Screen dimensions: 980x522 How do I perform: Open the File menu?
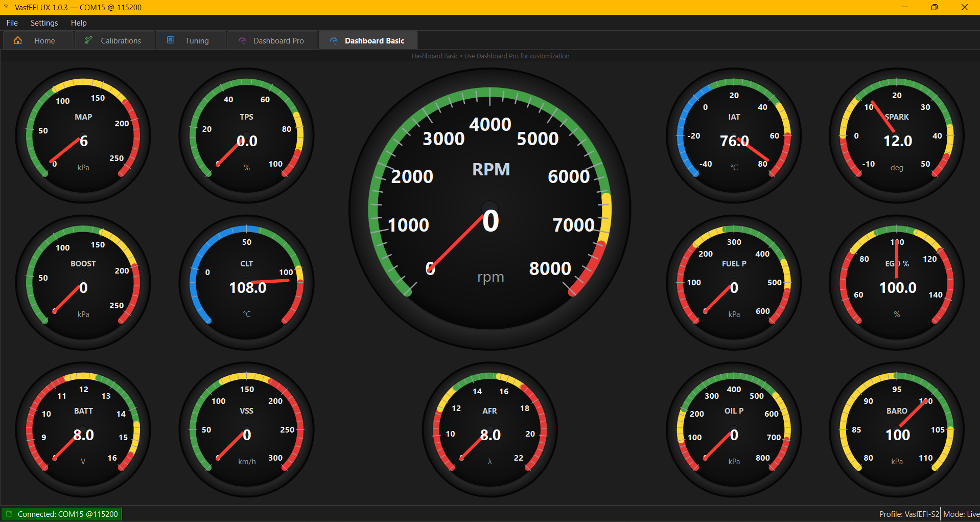pos(12,22)
